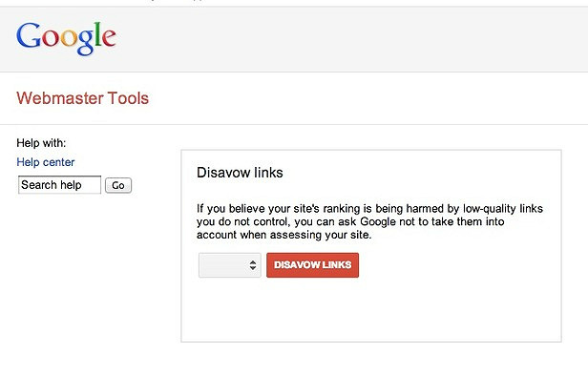
Task: Click the Go search button
Action: (x=118, y=185)
